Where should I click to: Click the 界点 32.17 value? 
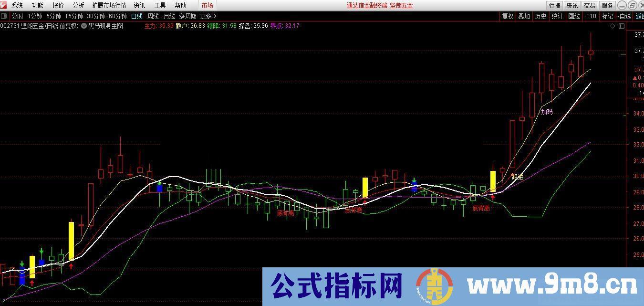[285, 26]
